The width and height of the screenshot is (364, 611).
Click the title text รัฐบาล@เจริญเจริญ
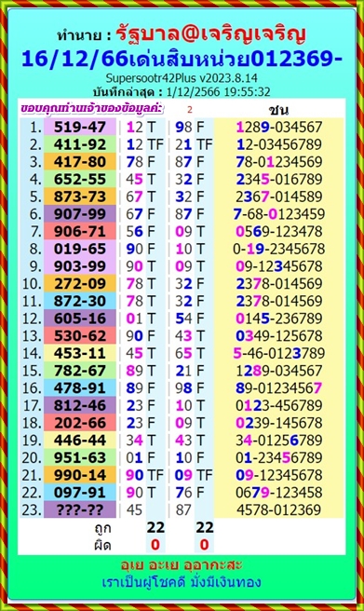coord(210,34)
